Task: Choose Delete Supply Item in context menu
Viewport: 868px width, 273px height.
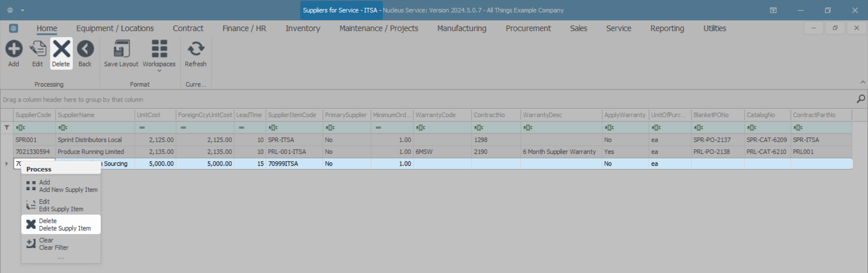Action: click(61, 225)
